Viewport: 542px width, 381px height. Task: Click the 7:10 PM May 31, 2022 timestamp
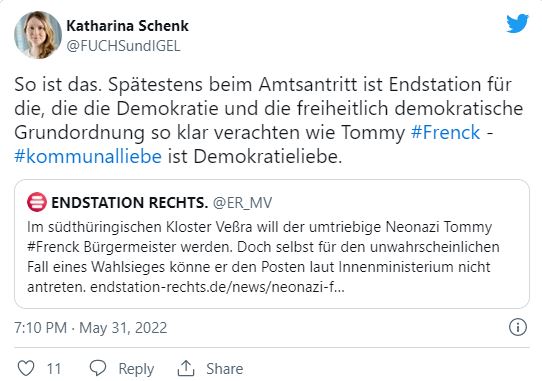[x=91, y=327]
